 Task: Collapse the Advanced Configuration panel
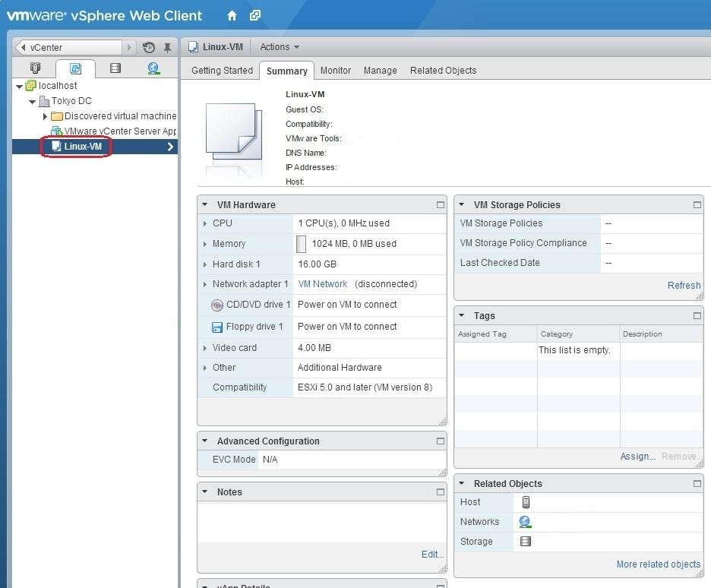tap(205, 441)
